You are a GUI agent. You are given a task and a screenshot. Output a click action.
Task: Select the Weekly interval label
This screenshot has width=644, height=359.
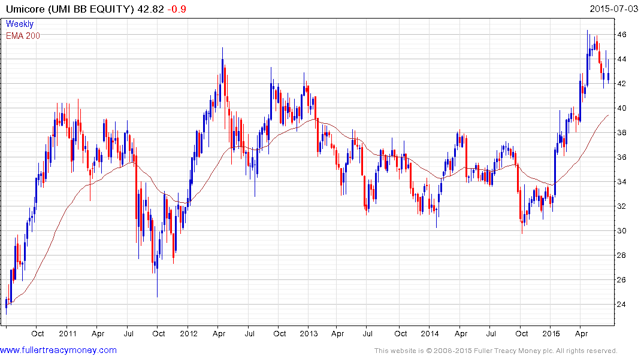click(x=20, y=24)
